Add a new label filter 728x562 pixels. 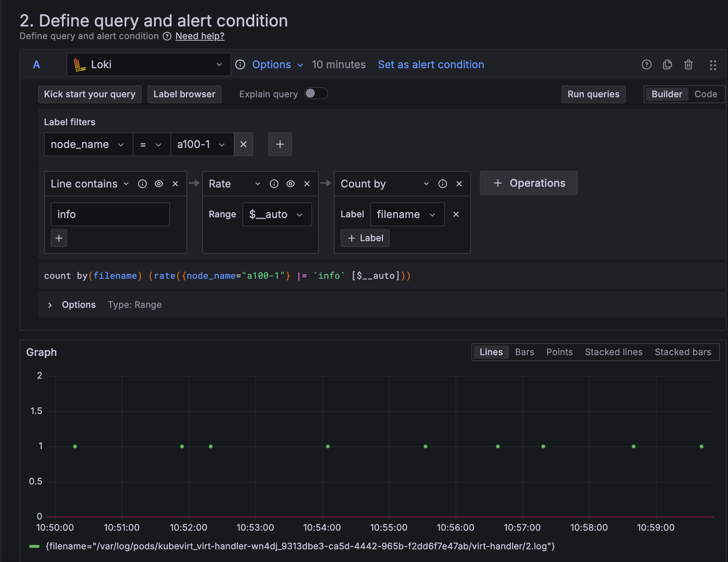(280, 144)
